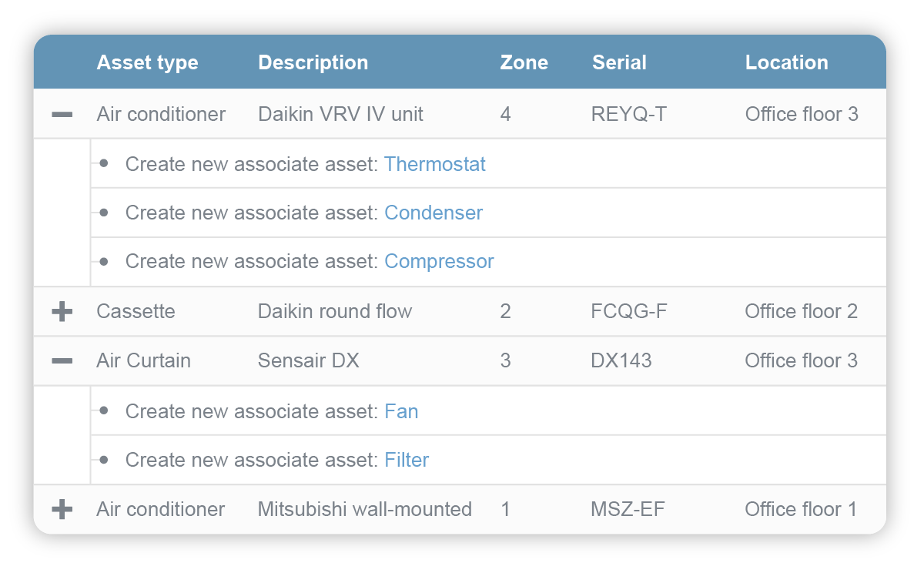Select the DX143 serial number cell
This screenshot has width=924, height=573.
[x=621, y=361]
